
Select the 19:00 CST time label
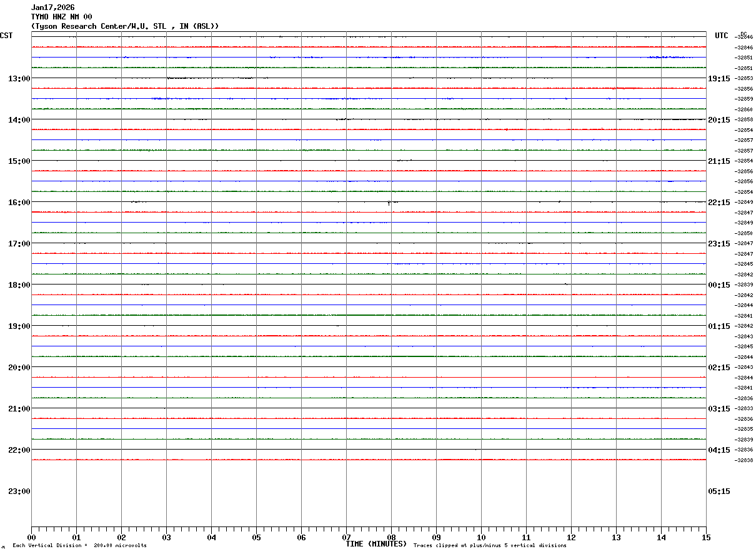(x=19, y=326)
